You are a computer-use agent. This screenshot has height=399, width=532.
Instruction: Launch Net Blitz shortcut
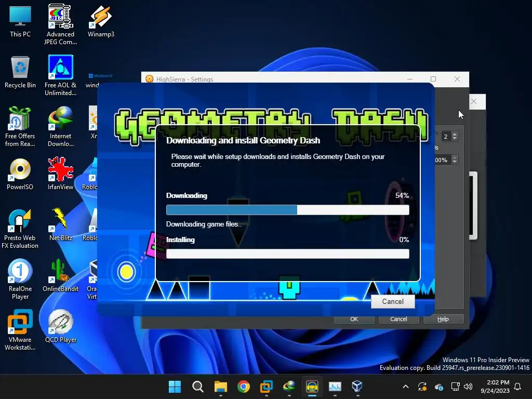[x=60, y=224]
